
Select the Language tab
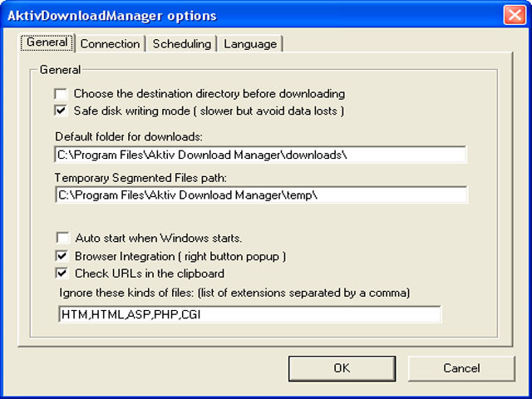(x=250, y=44)
